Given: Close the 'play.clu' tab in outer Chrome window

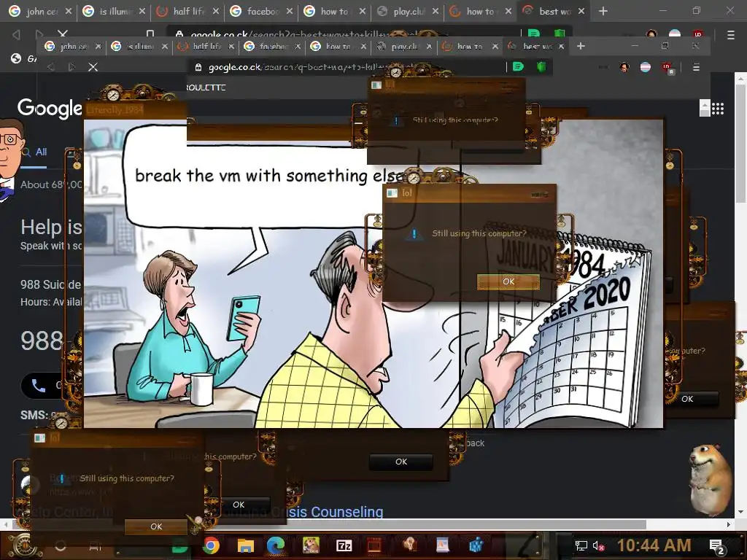Looking at the screenshot, I should coord(436,12).
